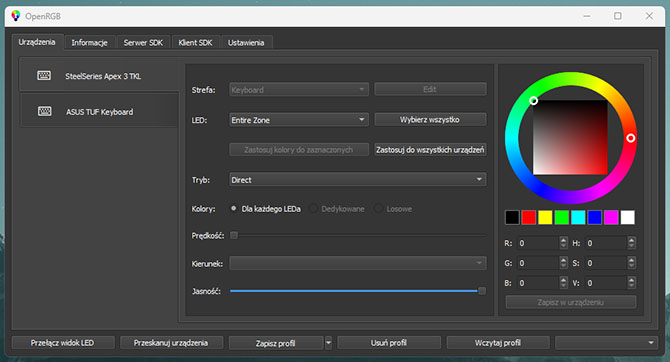Click the hue ring on color wheel
Image resolution: width=670 pixels, height=362 pixels.
point(570,79)
